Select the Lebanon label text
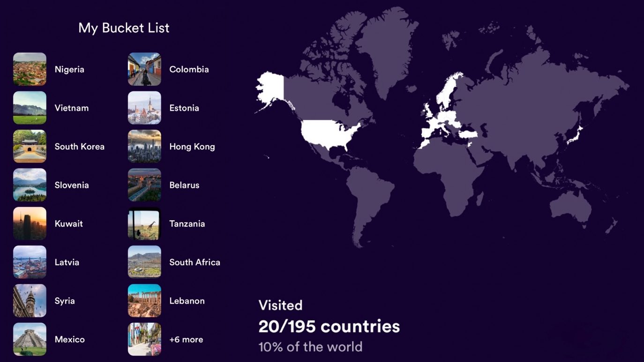644x362 pixels. [187, 301]
